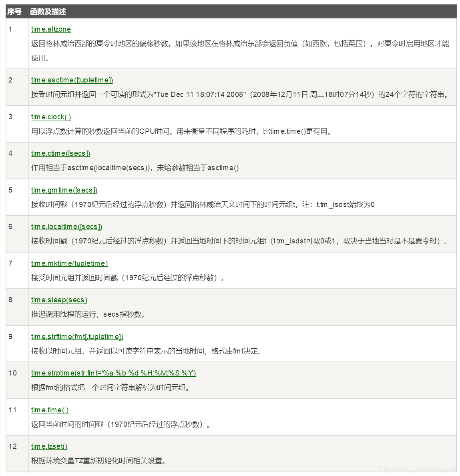Viewport: 460px width, 476px height.
Task: Click the time.tzset() link
Action: [49, 446]
